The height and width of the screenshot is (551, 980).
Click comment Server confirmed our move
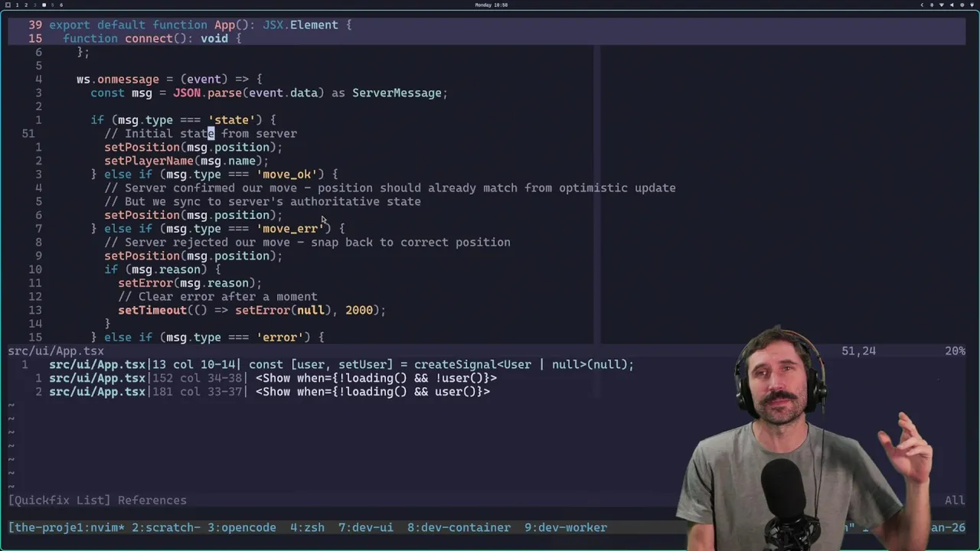pos(390,188)
